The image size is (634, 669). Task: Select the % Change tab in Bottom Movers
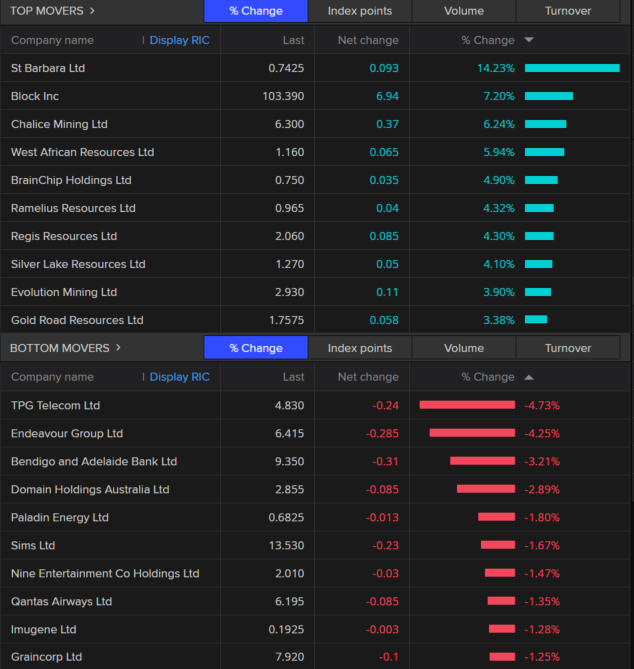pos(256,348)
